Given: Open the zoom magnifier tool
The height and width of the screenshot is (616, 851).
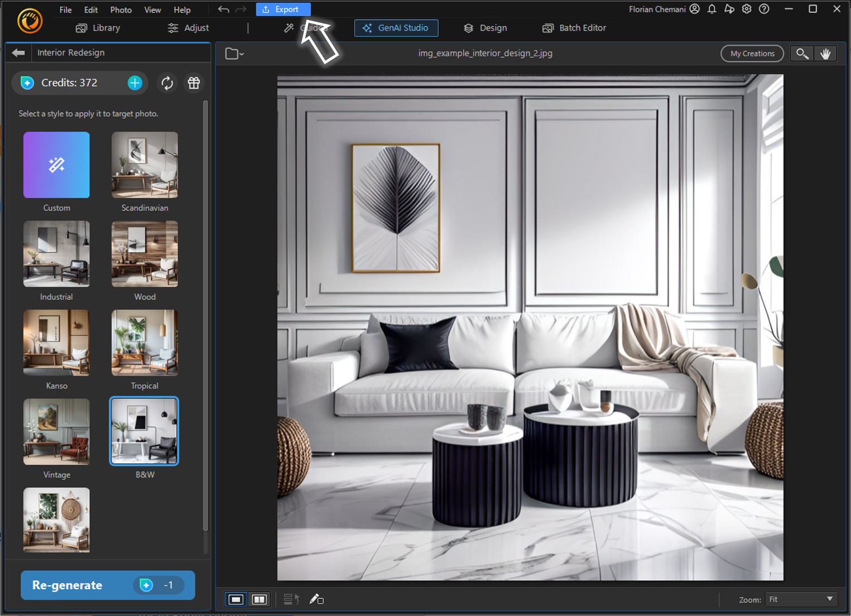Looking at the screenshot, I should pyautogui.click(x=802, y=53).
